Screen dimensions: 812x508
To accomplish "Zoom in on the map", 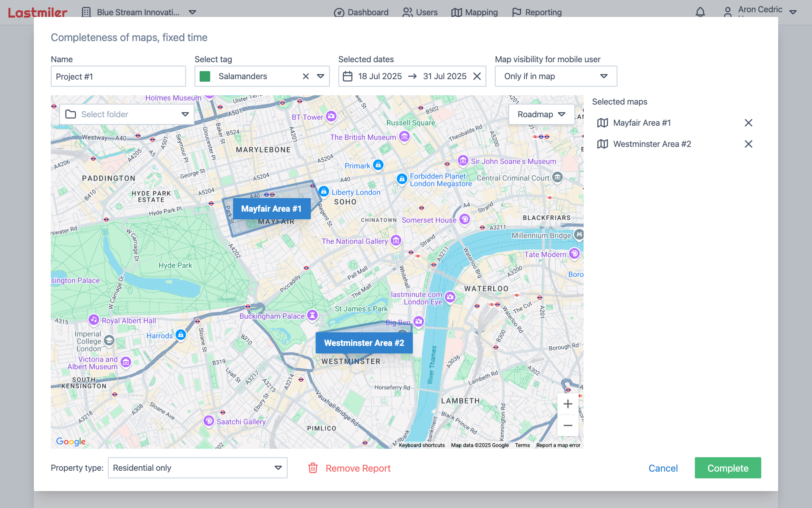I will [x=568, y=404].
